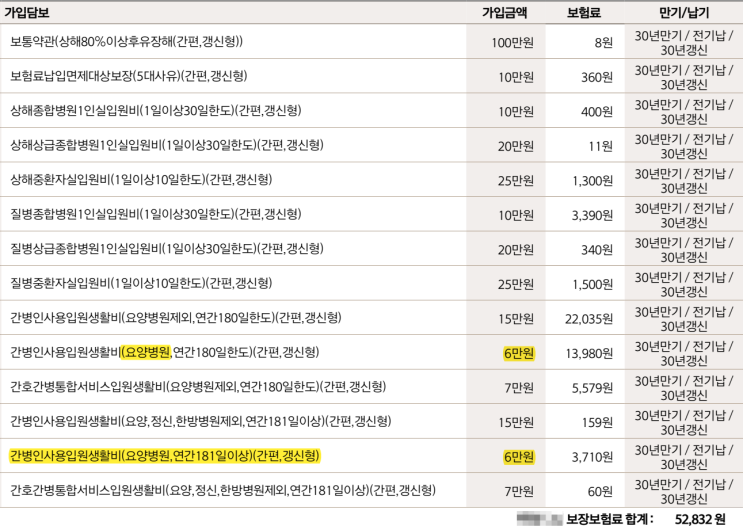
Task: Click highlighted 6만원 in the 13,980원 row
Action: click(x=519, y=353)
